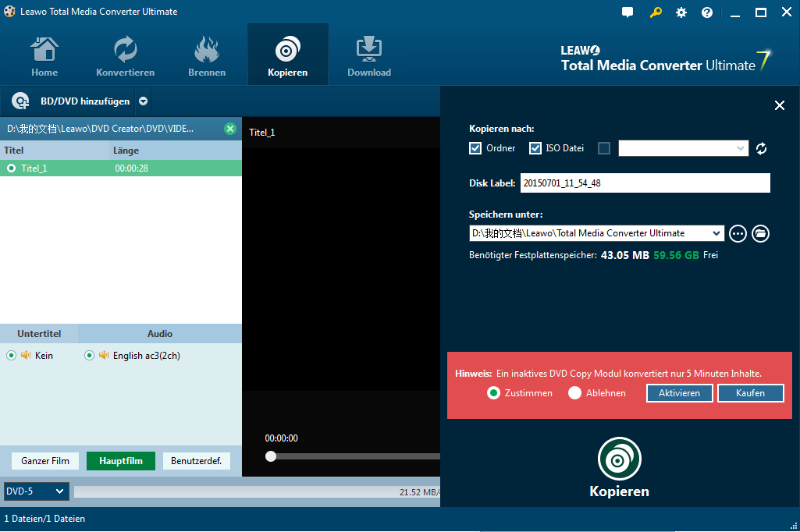Click the BD/DVD hinzufügen disc icon
The height and width of the screenshot is (532, 800).
coord(20,101)
